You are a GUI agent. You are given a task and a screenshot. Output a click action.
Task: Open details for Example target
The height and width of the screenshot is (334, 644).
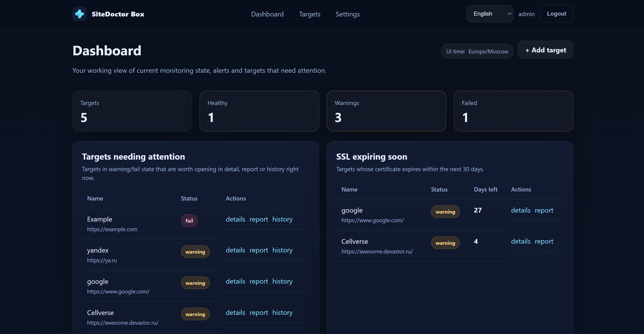click(x=235, y=219)
